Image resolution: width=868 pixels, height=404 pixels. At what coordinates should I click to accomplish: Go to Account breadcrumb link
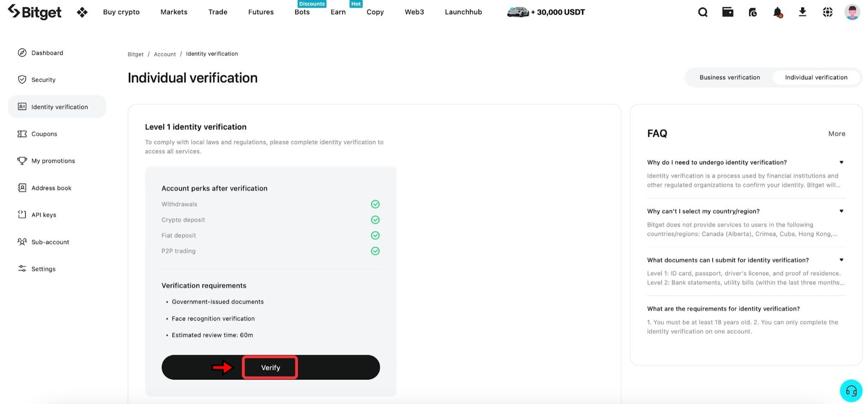tap(165, 54)
